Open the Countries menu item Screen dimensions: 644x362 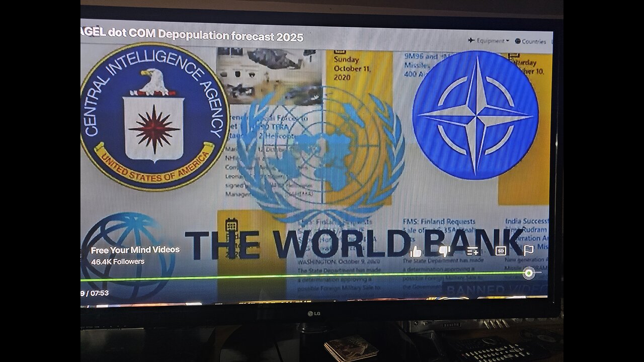pyautogui.click(x=530, y=41)
